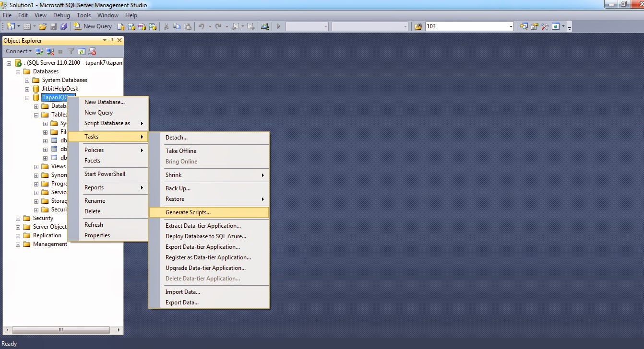
Task: Open the Window menu
Action: pos(107,15)
